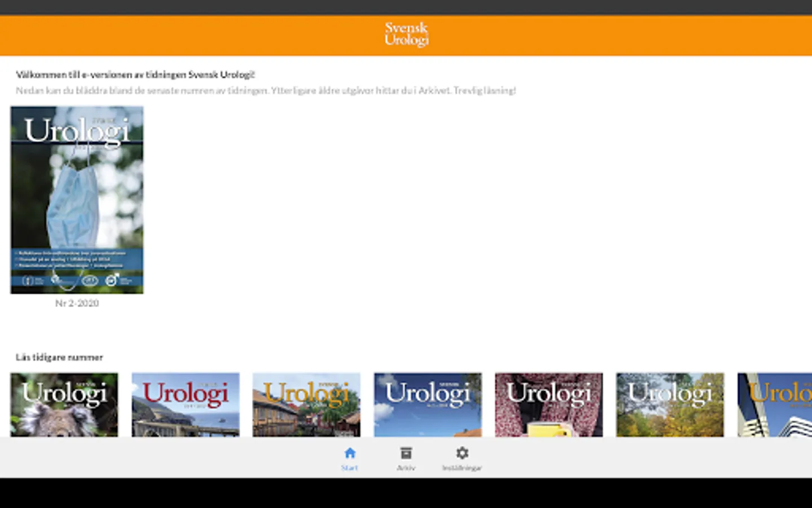Open the Arkiv archive tab
Viewport: 812px width, 508px height.
(x=406, y=458)
